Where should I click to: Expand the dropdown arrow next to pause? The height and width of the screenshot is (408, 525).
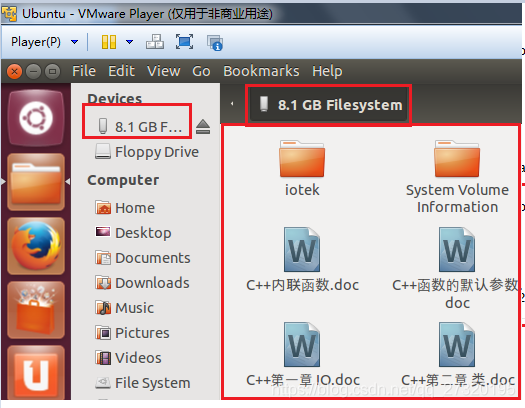click(129, 42)
